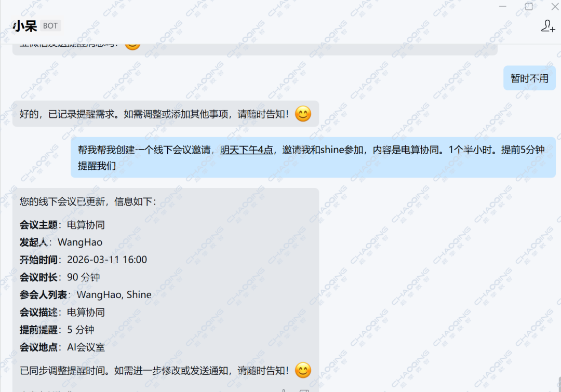Open the 小呆 chat title
The image size is (561, 392).
[25, 26]
